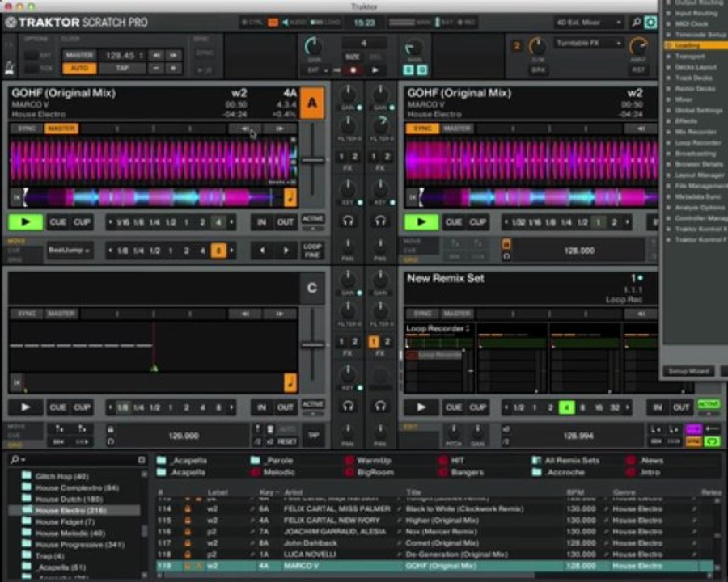
Task: Click the Deck C play button
Action: [26, 407]
